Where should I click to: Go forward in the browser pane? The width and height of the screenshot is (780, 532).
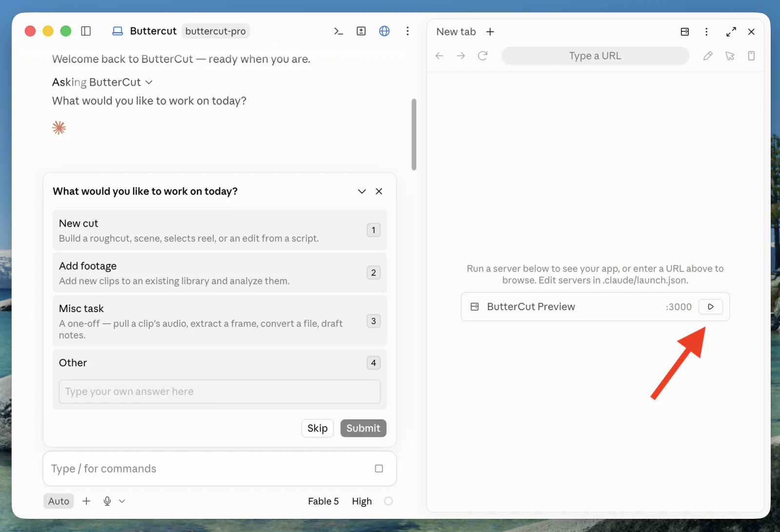tap(461, 56)
